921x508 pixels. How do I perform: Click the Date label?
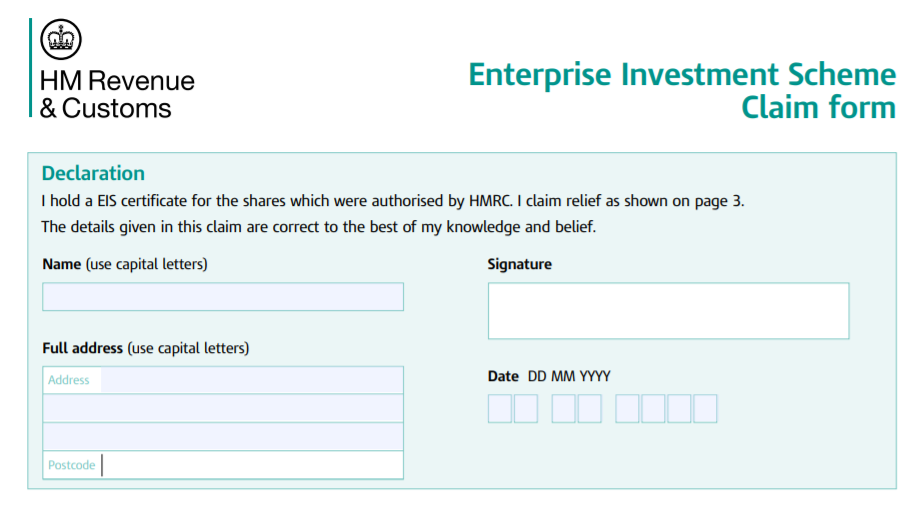(x=503, y=376)
